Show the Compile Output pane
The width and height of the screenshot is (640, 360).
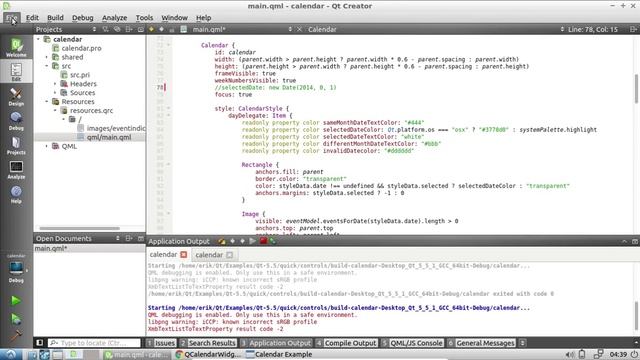tap(346, 343)
